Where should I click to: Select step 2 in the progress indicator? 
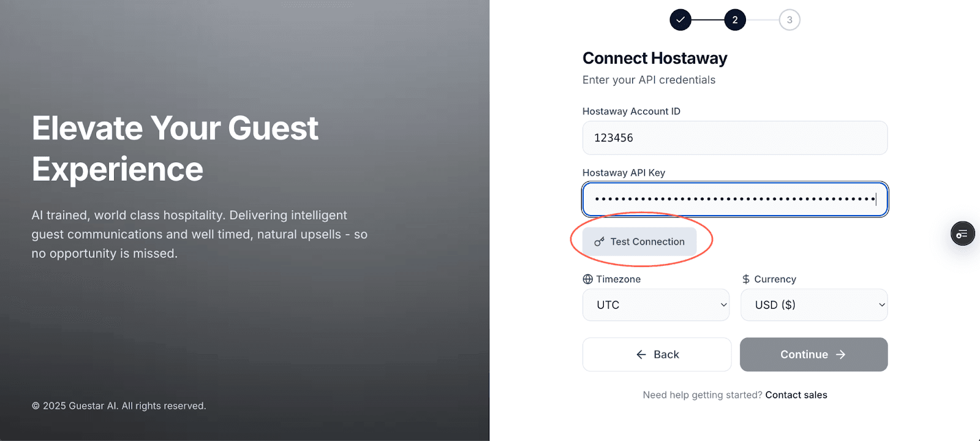tap(734, 19)
